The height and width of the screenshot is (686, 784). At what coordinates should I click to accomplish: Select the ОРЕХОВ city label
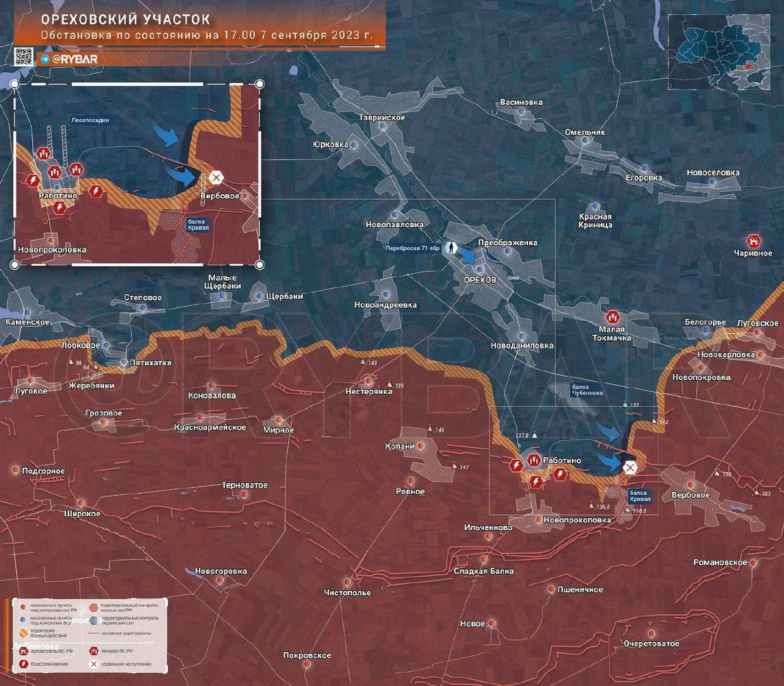(x=480, y=279)
